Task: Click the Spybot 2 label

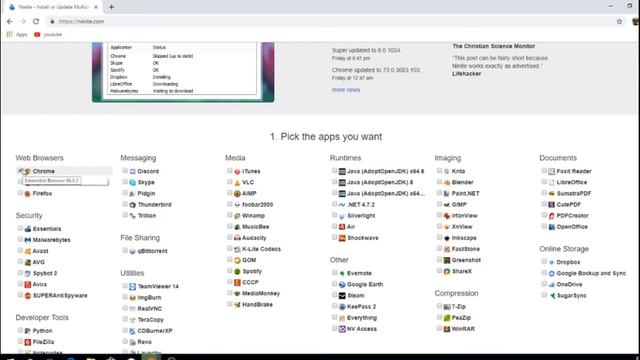Action: 45,273
